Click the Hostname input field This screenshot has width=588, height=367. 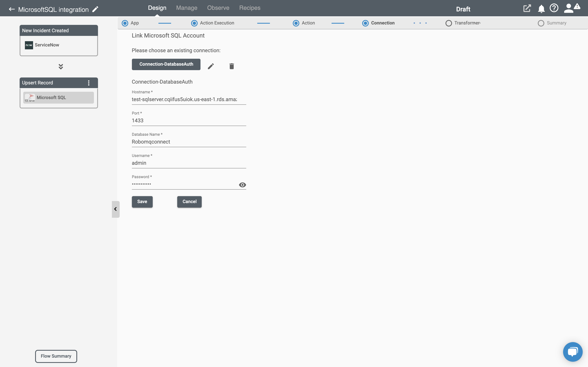pos(189,99)
